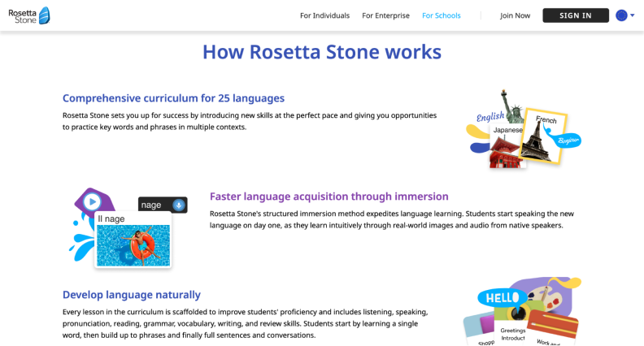This screenshot has height=346, width=644.
Task: Click the HELLO speech bubble graphic
Action: [x=502, y=297]
